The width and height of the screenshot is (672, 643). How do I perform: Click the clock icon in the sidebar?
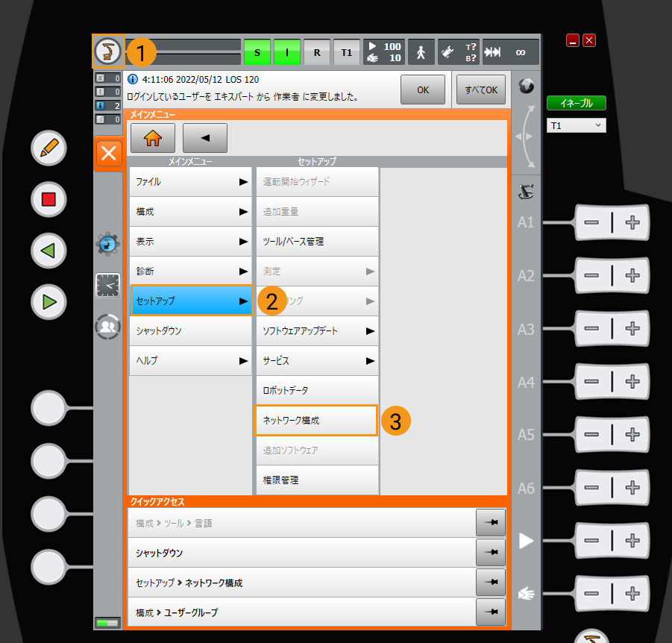107,285
